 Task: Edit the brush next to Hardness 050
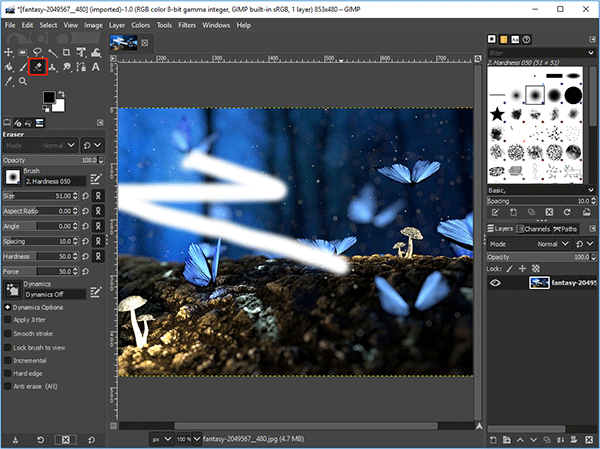[96, 179]
